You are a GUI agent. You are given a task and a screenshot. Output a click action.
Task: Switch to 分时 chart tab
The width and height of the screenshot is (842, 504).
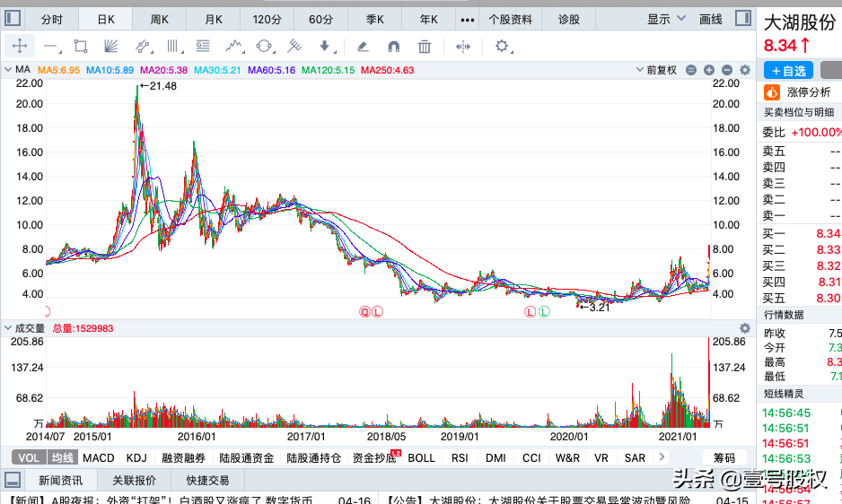pos(51,20)
